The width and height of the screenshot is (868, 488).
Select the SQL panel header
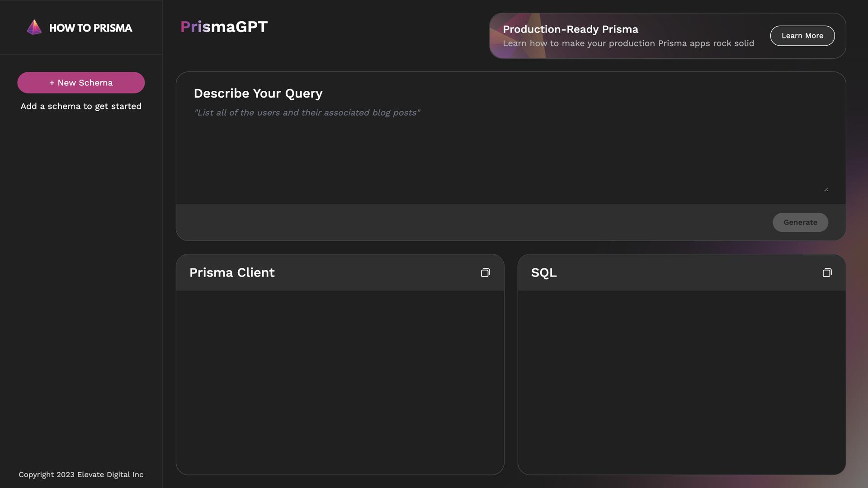(x=543, y=272)
